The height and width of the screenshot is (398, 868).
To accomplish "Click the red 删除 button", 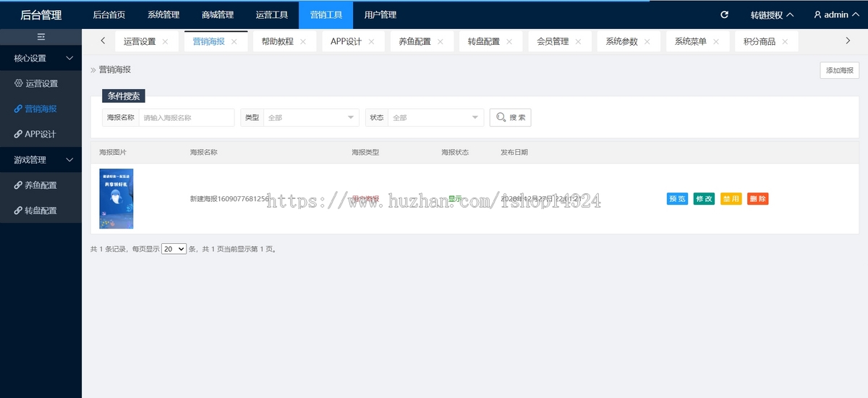I will click(x=757, y=199).
